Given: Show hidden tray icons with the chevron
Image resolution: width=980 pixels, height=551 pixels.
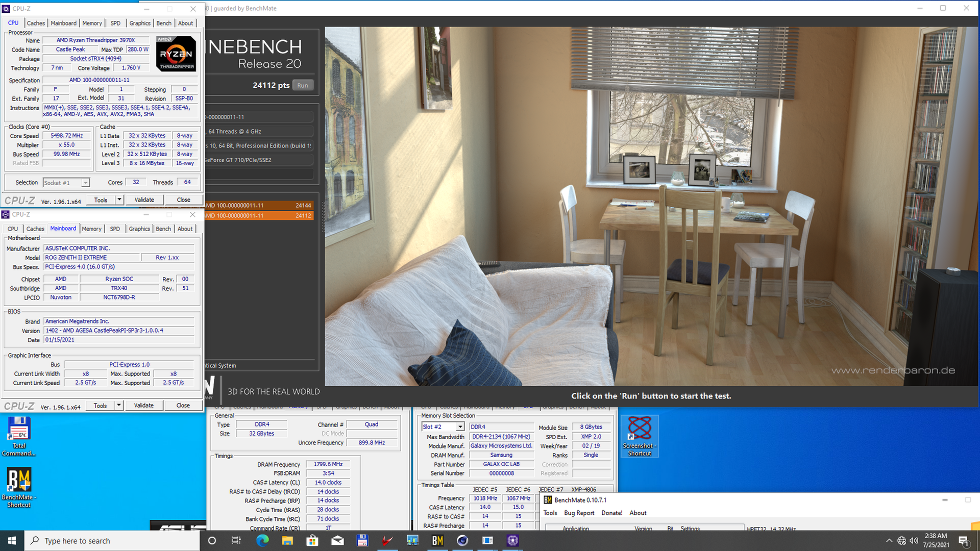Looking at the screenshot, I should tap(889, 541).
